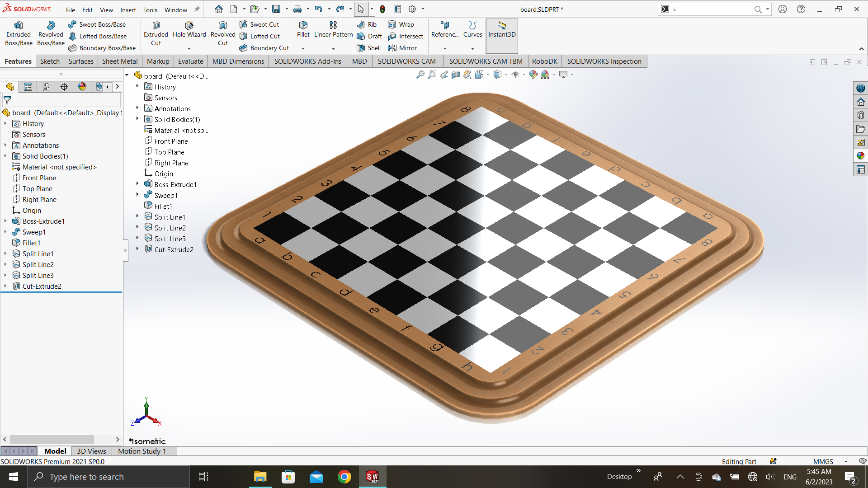Click the Revolved Cut icon
The height and width of the screenshot is (488, 868).
[223, 25]
